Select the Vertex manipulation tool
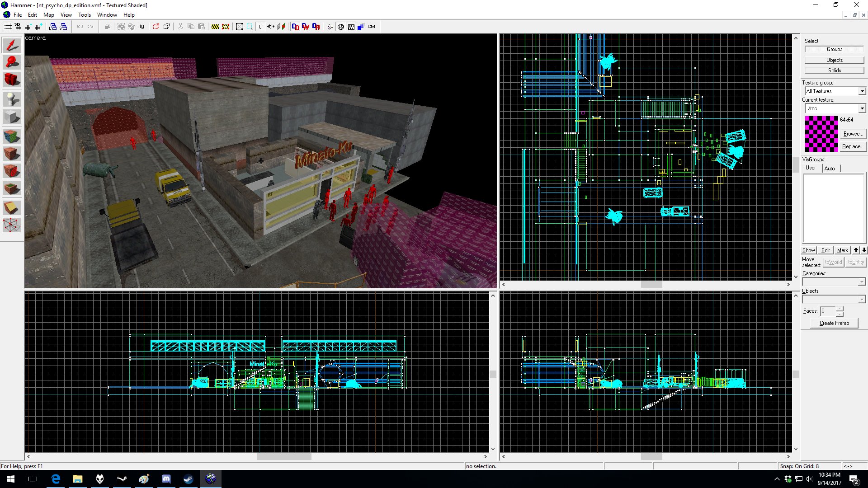The height and width of the screenshot is (488, 868). click(x=12, y=225)
